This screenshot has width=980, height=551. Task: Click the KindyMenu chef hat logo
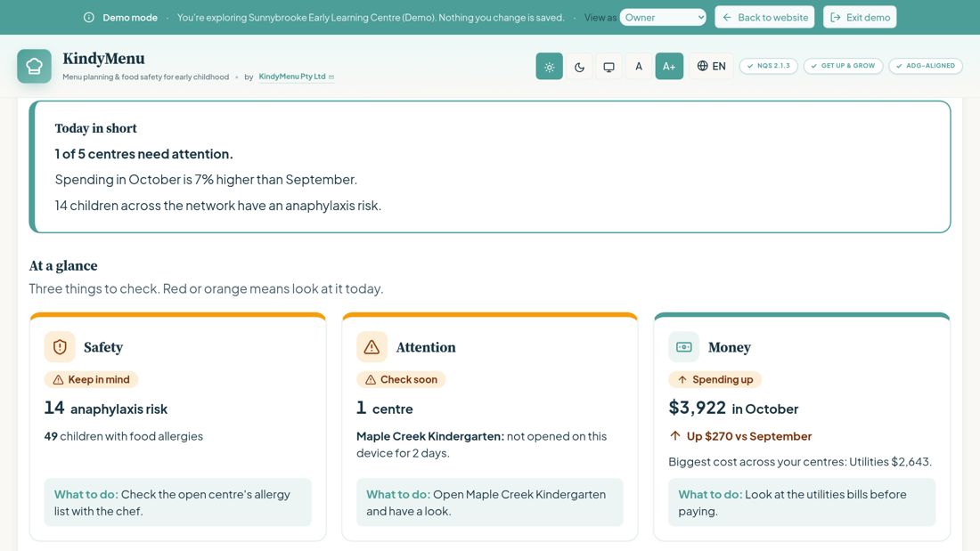(x=35, y=66)
